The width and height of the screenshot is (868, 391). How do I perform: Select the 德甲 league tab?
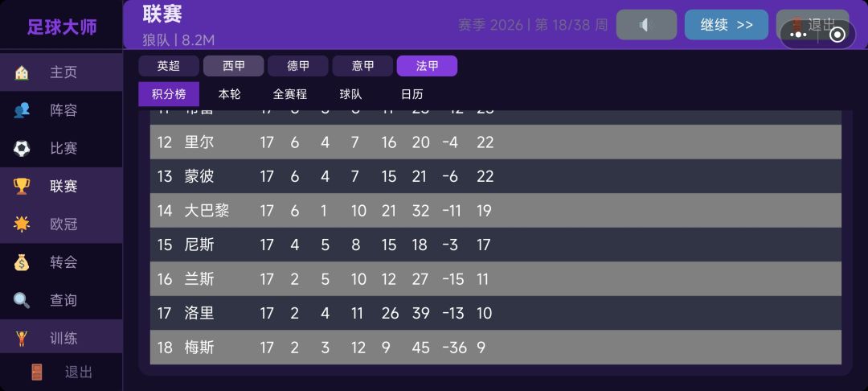point(298,66)
